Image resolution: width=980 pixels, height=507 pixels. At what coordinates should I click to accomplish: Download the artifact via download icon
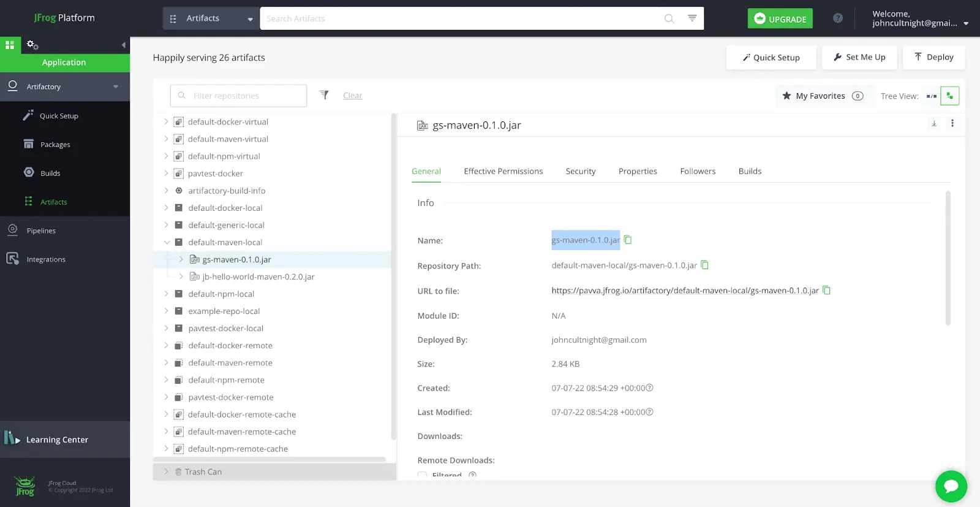point(934,124)
